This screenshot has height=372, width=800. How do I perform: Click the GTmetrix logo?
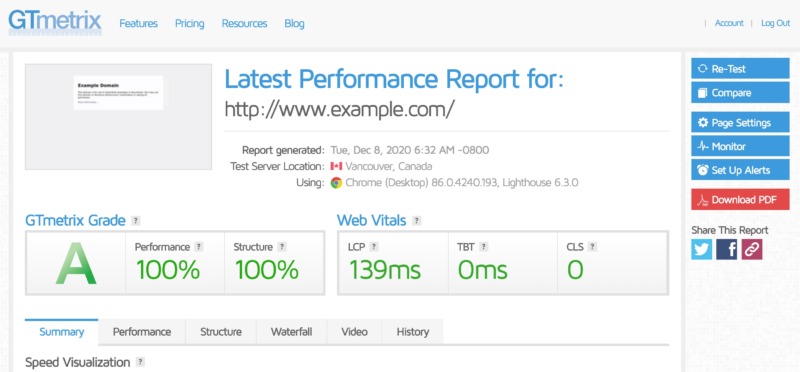[55, 22]
